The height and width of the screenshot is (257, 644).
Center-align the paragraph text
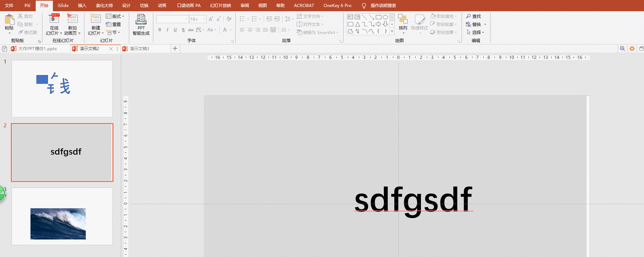tap(250, 30)
